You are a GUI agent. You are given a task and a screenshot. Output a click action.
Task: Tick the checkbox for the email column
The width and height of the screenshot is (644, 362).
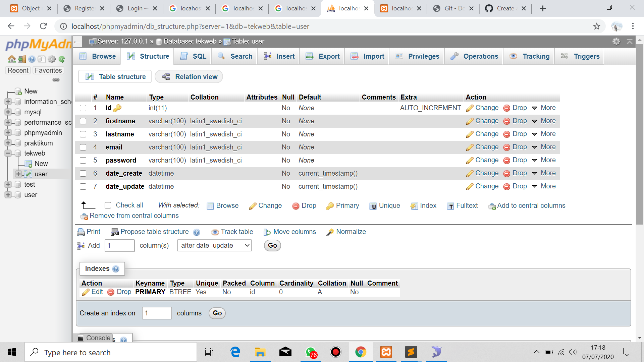click(83, 147)
